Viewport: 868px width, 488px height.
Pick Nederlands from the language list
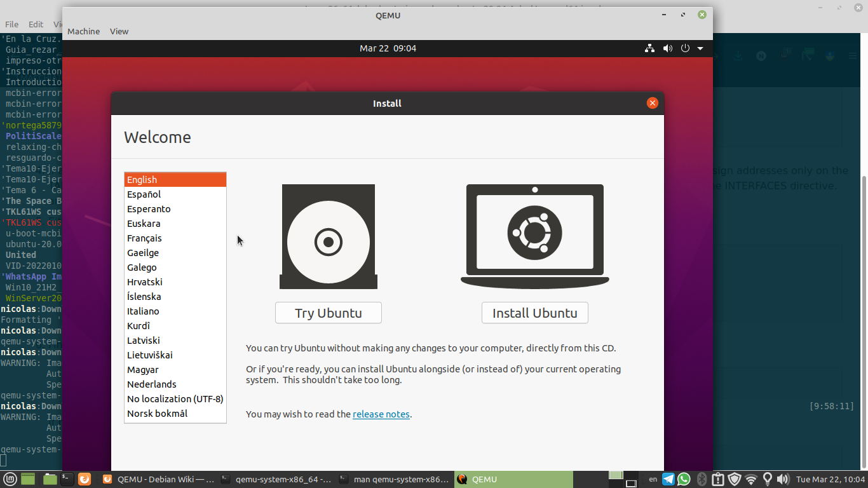pyautogui.click(x=175, y=384)
